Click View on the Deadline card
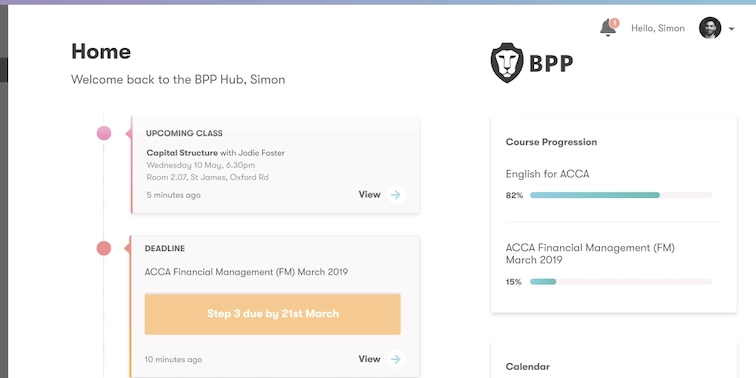Viewport: 756px width, 378px height. [x=369, y=359]
